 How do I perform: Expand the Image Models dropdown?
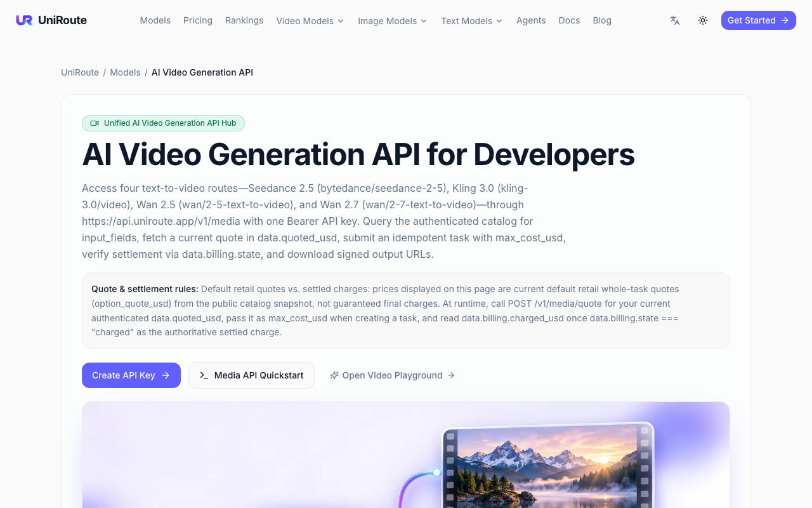click(x=393, y=21)
